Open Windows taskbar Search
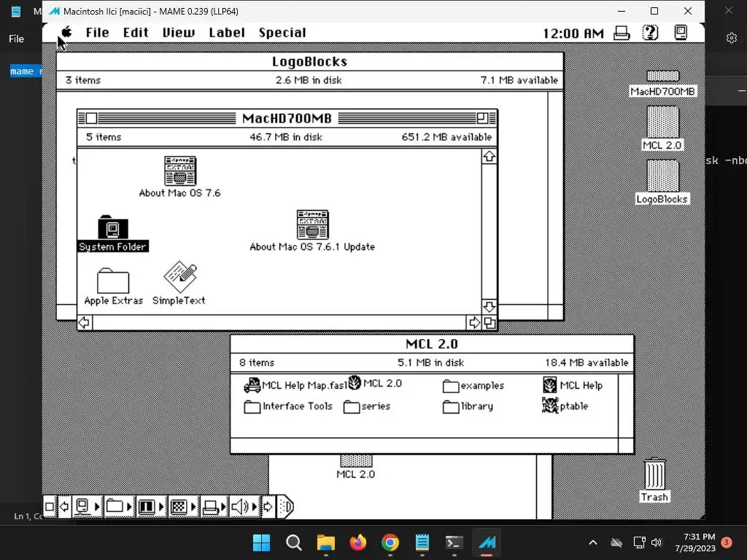The height and width of the screenshot is (560, 747). click(x=293, y=542)
